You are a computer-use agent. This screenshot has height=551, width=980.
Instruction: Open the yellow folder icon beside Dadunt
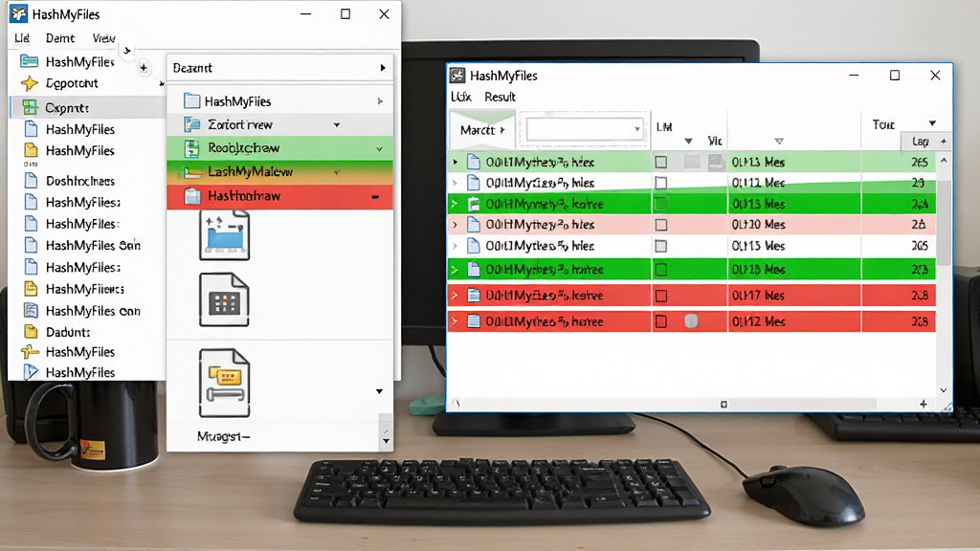click(x=30, y=332)
